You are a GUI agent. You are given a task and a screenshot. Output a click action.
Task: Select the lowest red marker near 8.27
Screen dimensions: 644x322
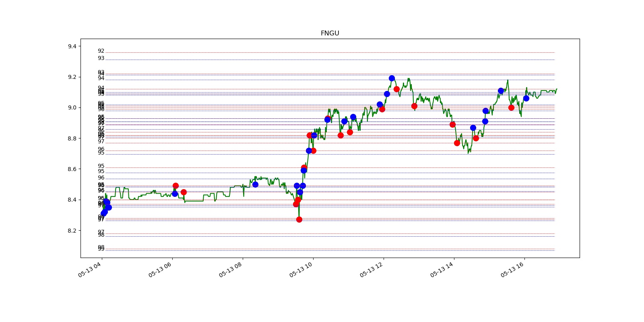coord(299,219)
